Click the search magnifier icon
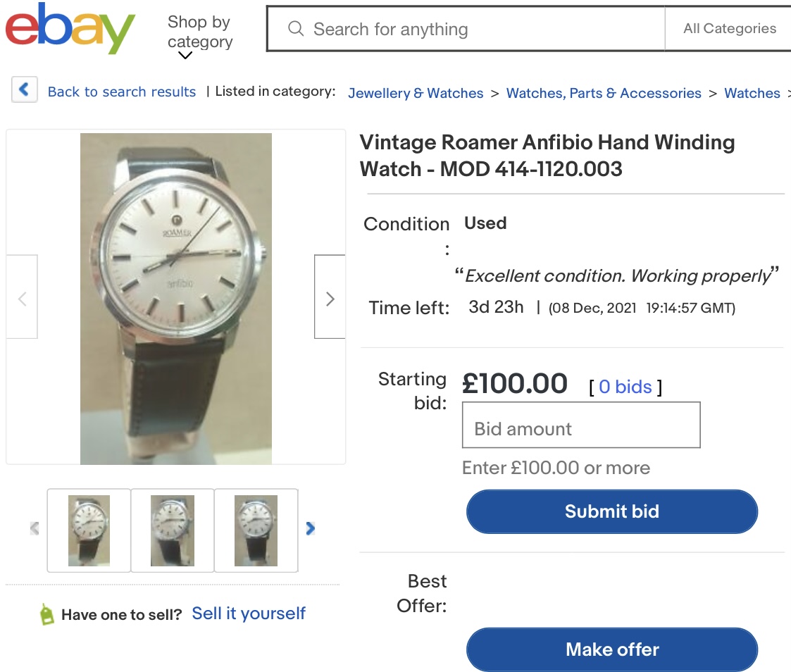This screenshot has width=791, height=672. coord(296,29)
